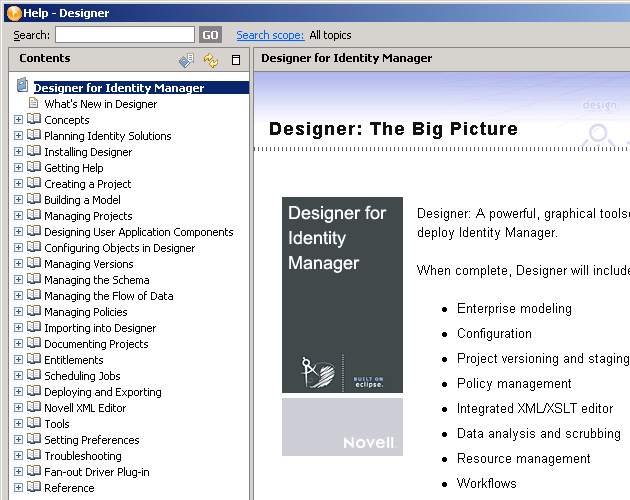The height and width of the screenshot is (500, 630).
Task: Click the Show in Table of Contents icon
Action: (186, 60)
